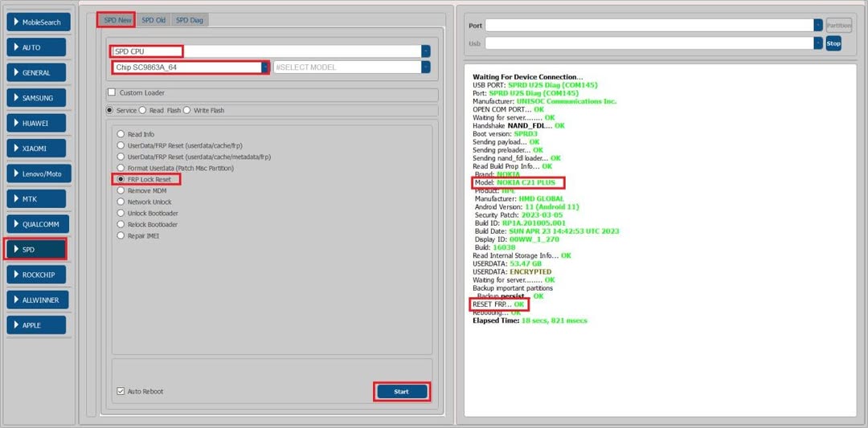Open the AUTO sidebar section
This screenshot has height=428, width=868.
(36, 47)
